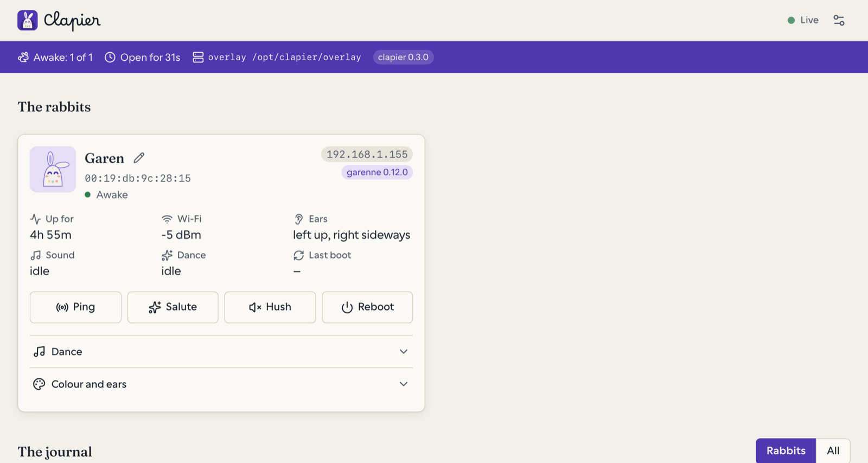Image resolution: width=868 pixels, height=463 pixels.
Task: Click the garenne 0.12.0 badge
Action: tap(377, 172)
